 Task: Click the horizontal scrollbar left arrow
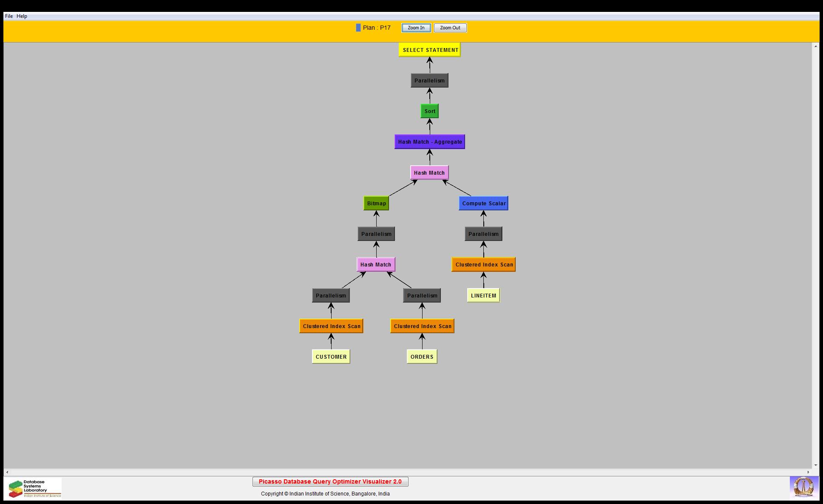click(7, 472)
